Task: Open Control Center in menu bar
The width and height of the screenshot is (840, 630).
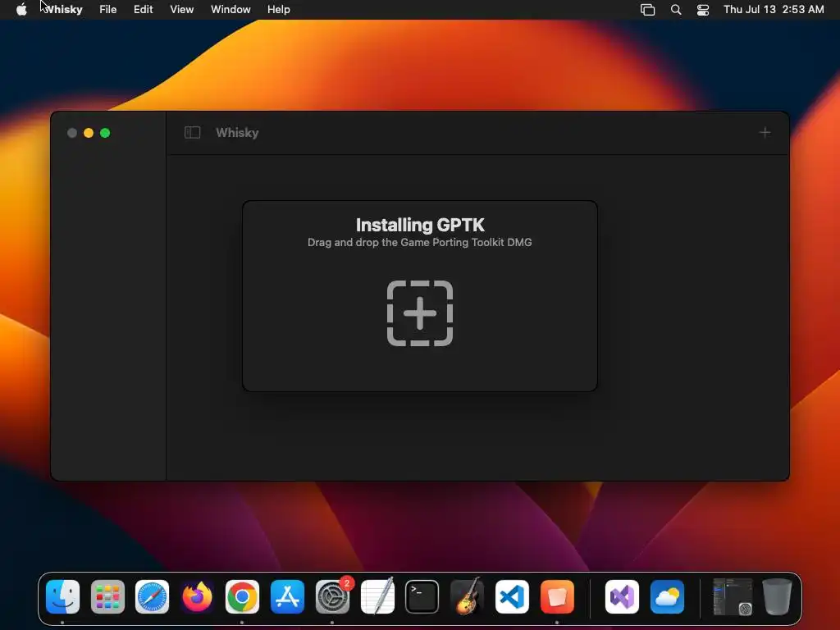Action: (703, 10)
